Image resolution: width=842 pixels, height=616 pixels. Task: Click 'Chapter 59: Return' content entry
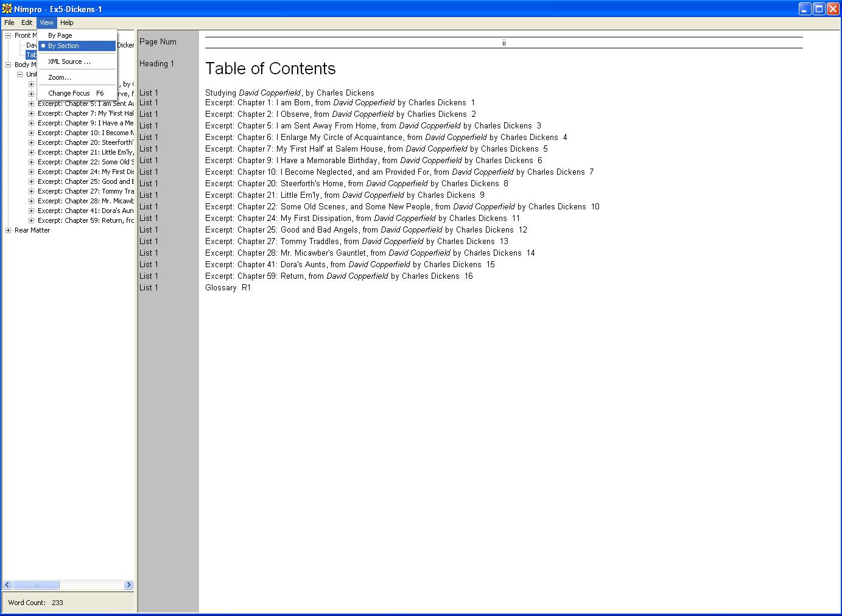339,276
